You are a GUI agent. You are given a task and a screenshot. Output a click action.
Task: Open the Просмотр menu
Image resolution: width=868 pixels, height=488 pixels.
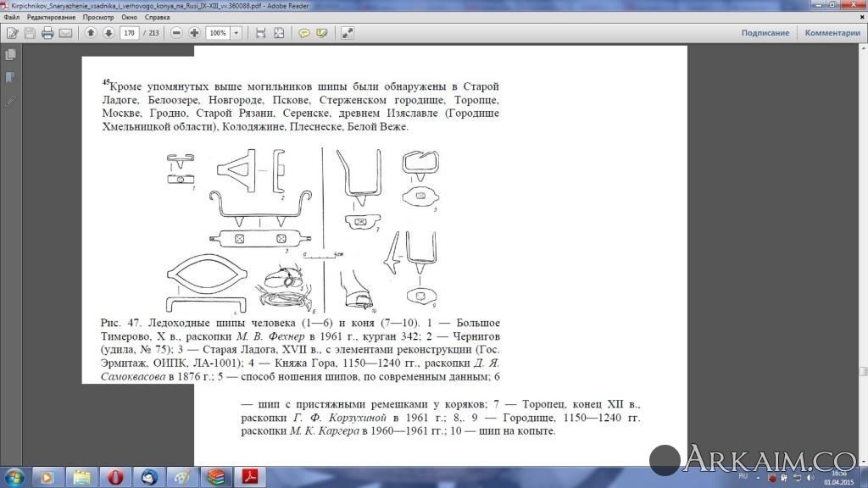point(98,17)
